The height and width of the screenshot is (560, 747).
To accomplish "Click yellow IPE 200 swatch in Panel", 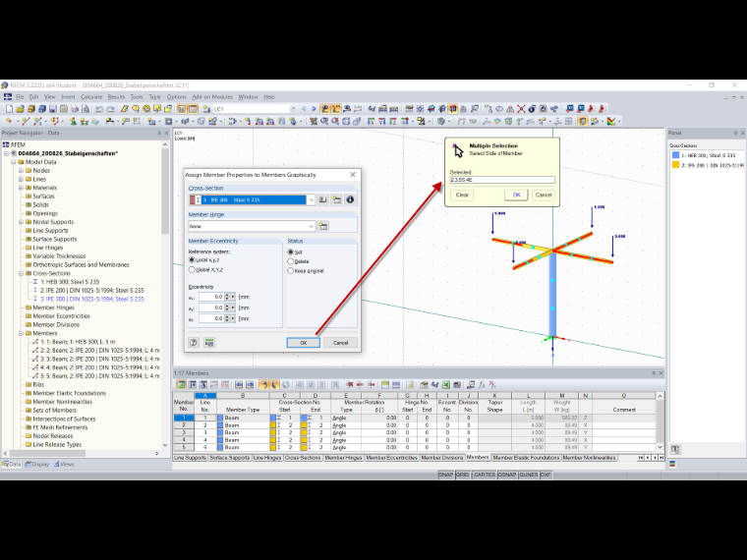I will [x=675, y=165].
